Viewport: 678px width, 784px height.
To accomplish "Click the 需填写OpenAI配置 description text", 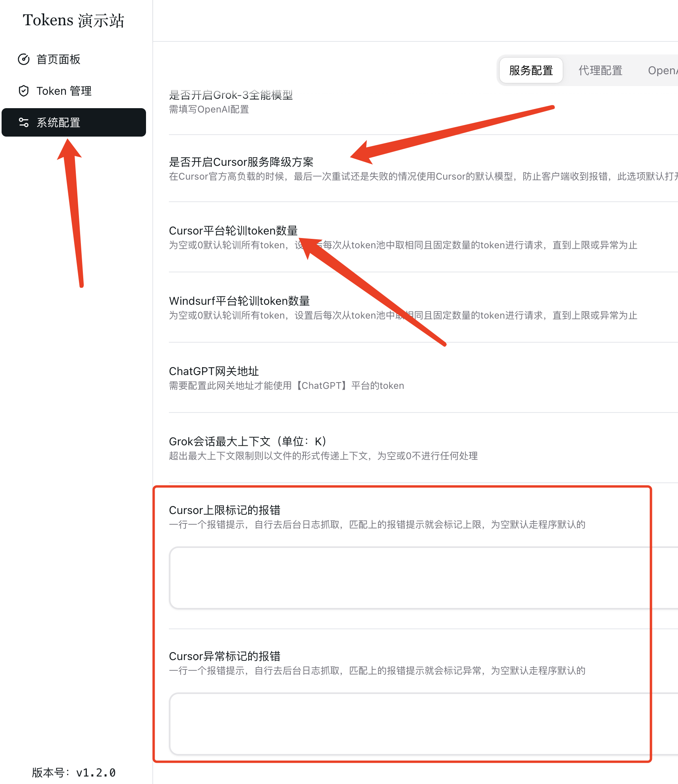I will [209, 109].
